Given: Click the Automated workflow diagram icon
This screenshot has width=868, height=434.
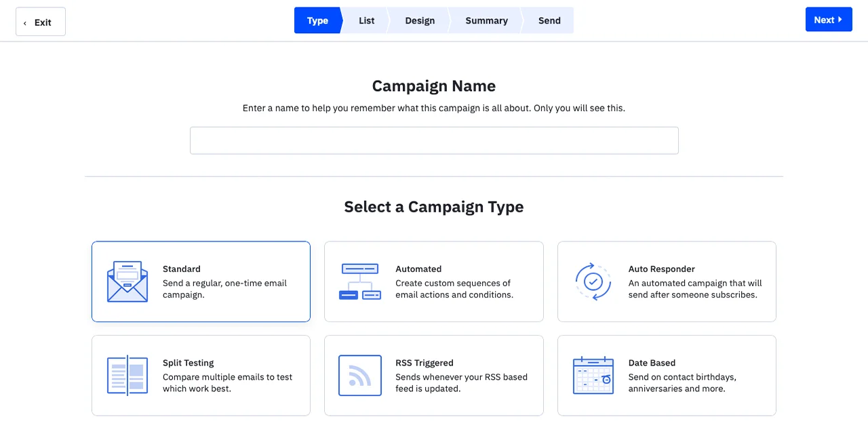Looking at the screenshot, I should [360, 281].
